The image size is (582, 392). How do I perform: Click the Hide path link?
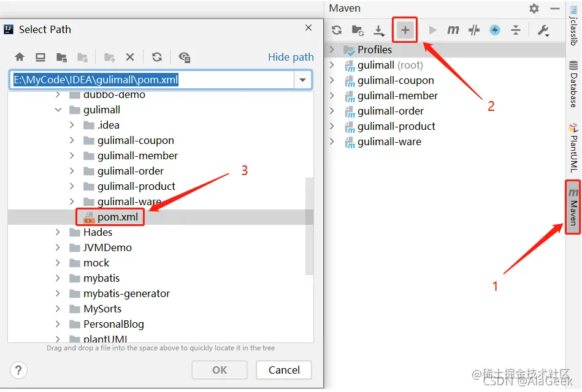pyautogui.click(x=291, y=57)
